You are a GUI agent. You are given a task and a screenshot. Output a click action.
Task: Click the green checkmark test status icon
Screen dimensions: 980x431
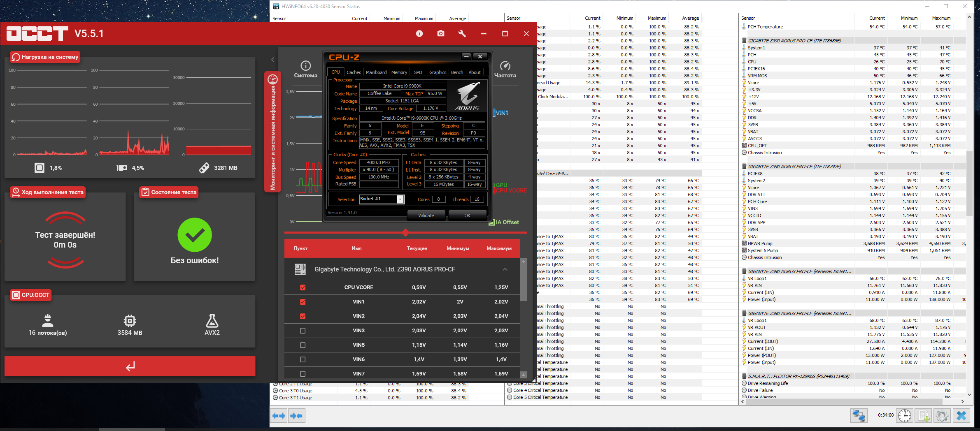click(x=195, y=235)
